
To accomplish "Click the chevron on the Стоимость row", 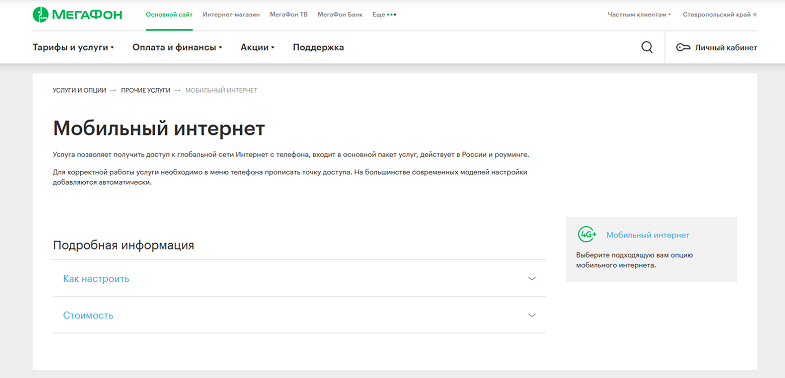I will pyautogui.click(x=532, y=315).
